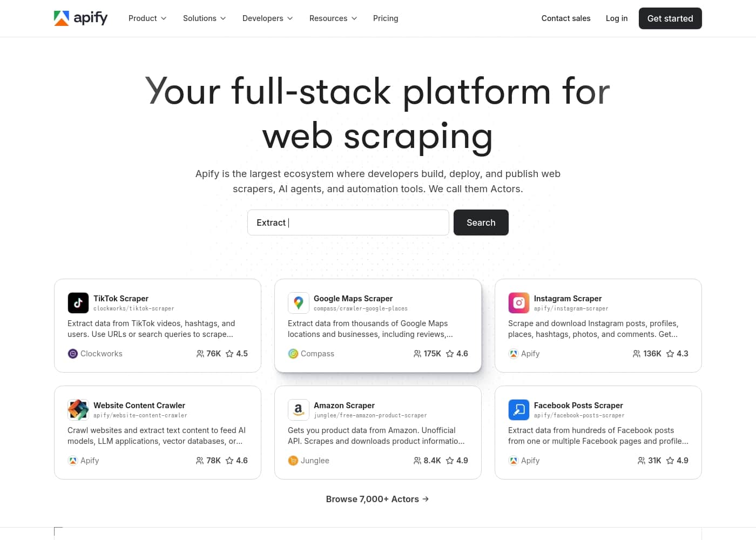756x540 pixels.
Task: Click star icon on Facebook Posts Scraper card
Action: pos(670,461)
